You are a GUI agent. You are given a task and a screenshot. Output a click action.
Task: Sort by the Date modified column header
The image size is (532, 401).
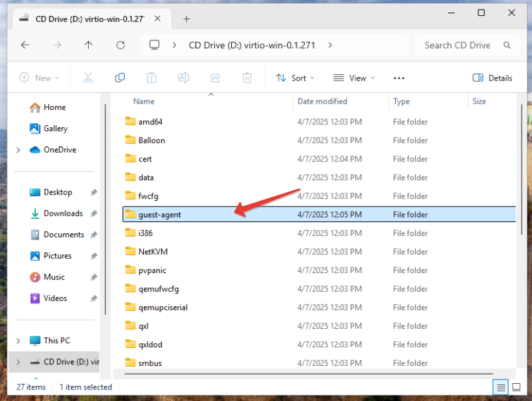point(322,101)
